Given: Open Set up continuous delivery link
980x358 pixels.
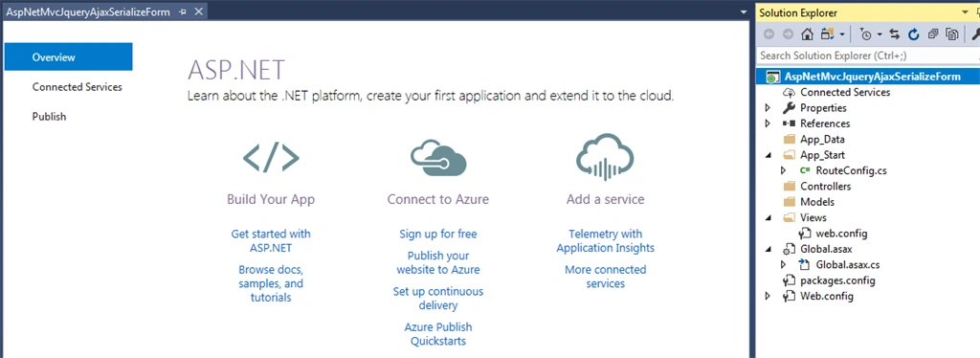Looking at the screenshot, I should click(438, 298).
